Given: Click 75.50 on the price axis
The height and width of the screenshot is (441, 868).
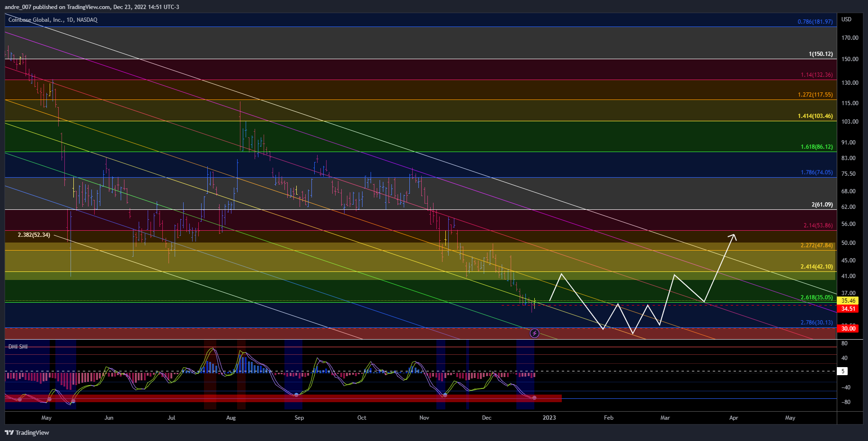Looking at the screenshot, I should (x=849, y=174).
